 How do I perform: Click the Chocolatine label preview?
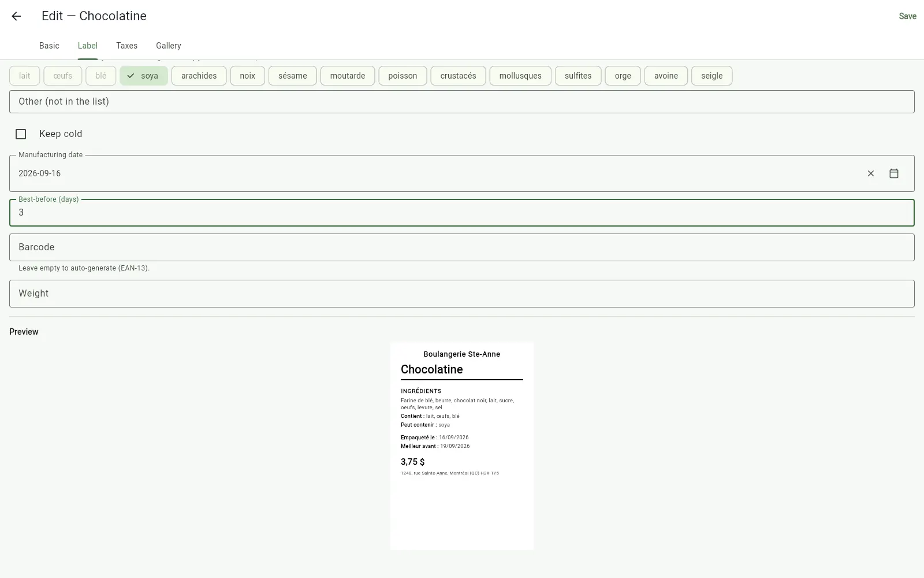(462, 446)
